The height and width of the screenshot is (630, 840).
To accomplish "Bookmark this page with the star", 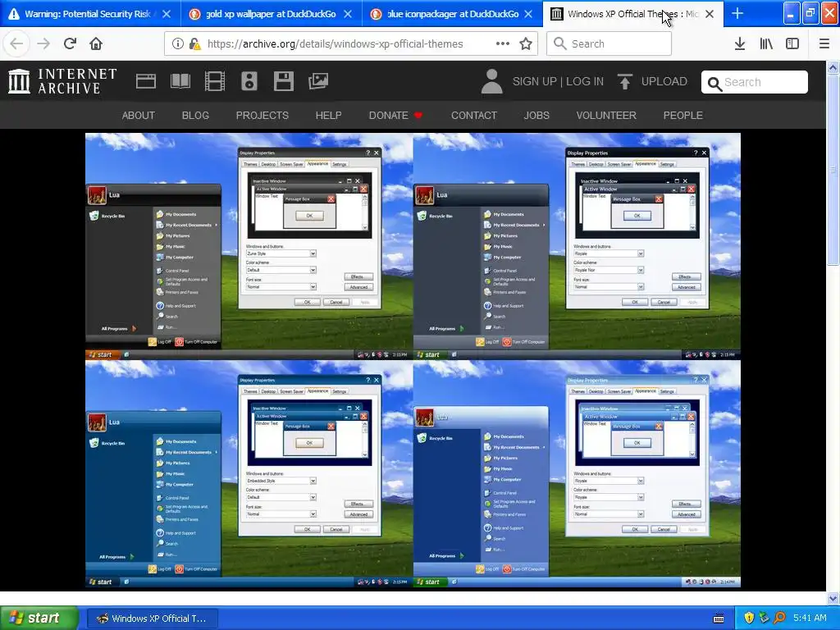I will (x=526, y=43).
